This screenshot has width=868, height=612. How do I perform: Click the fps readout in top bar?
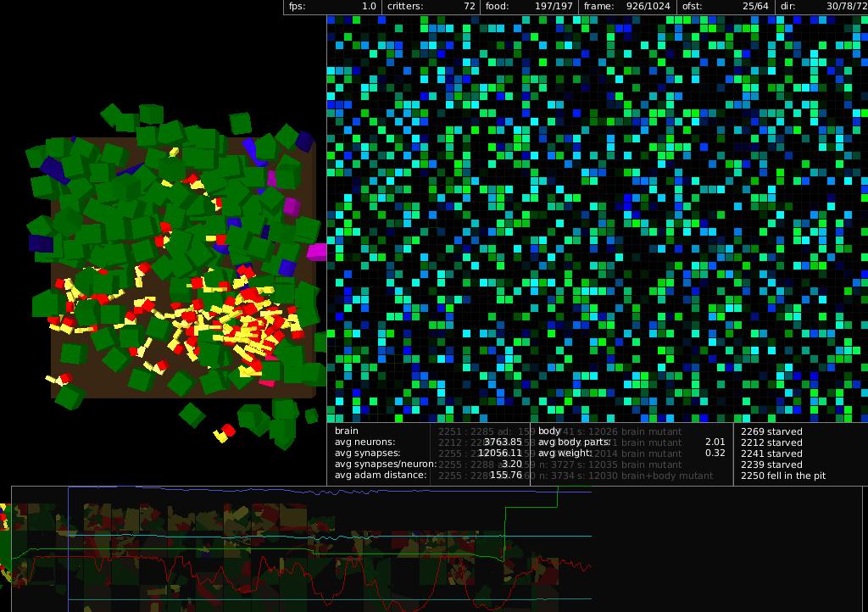point(332,7)
